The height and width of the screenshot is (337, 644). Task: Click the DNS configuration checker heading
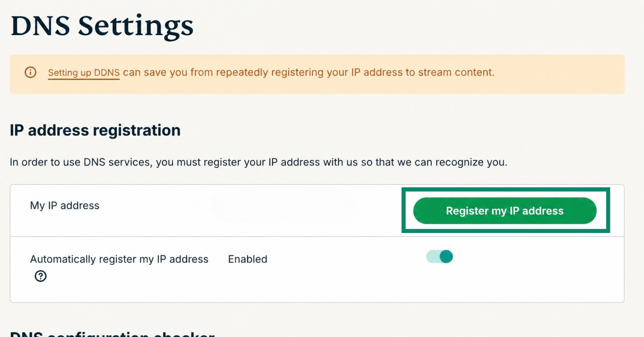point(112,334)
